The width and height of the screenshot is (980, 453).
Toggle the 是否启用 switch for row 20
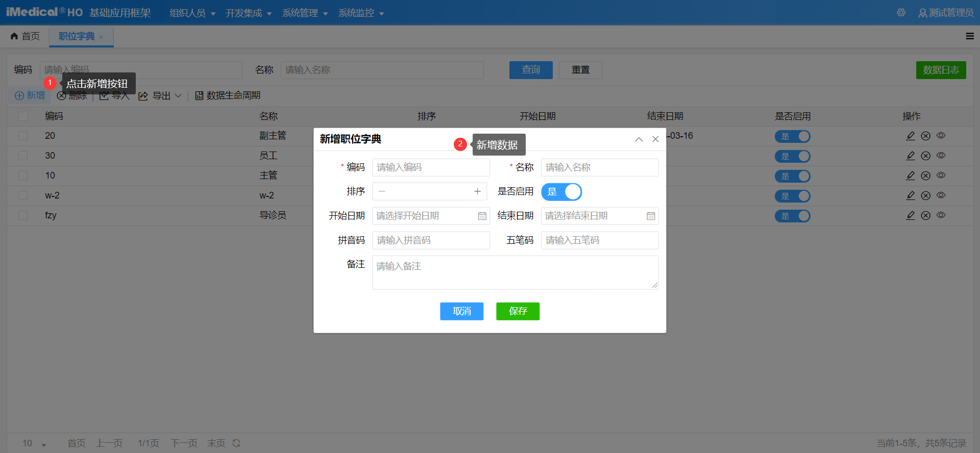[x=792, y=136]
